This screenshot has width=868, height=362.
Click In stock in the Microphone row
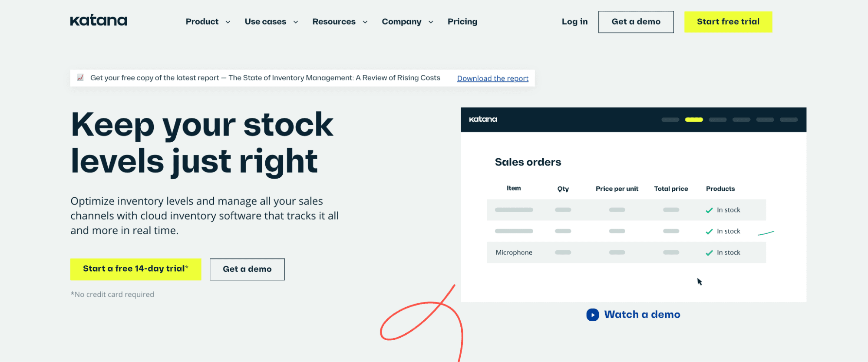pyautogui.click(x=728, y=252)
